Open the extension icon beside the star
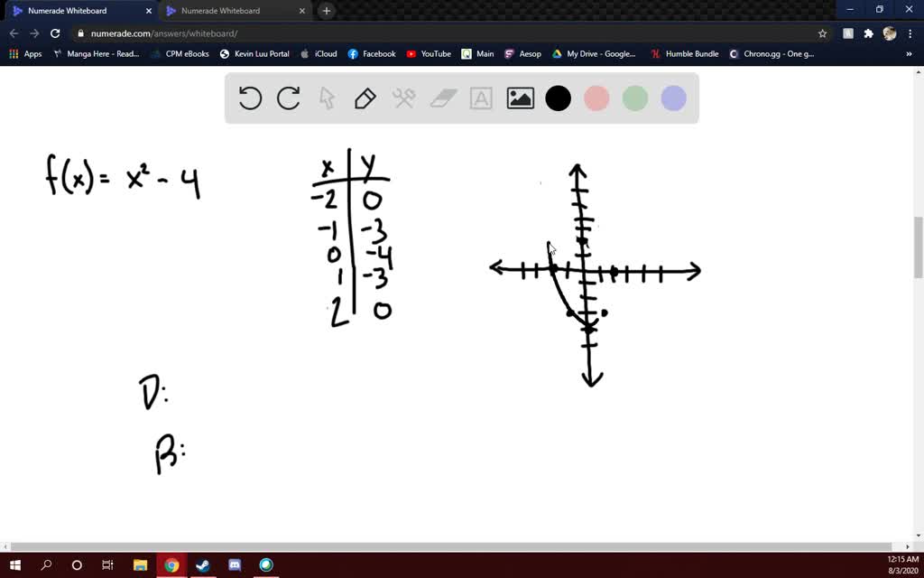 (848, 33)
